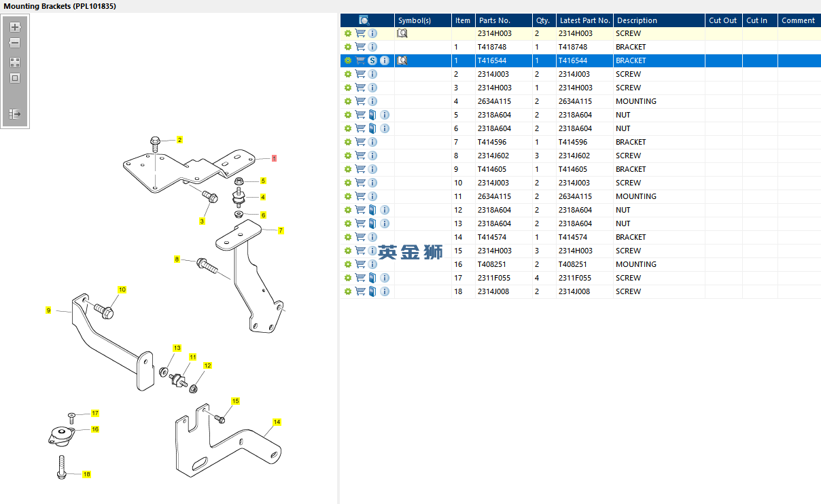Zoom in on the parts diagram
This screenshot has height=504, width=821.
[15, 28]
